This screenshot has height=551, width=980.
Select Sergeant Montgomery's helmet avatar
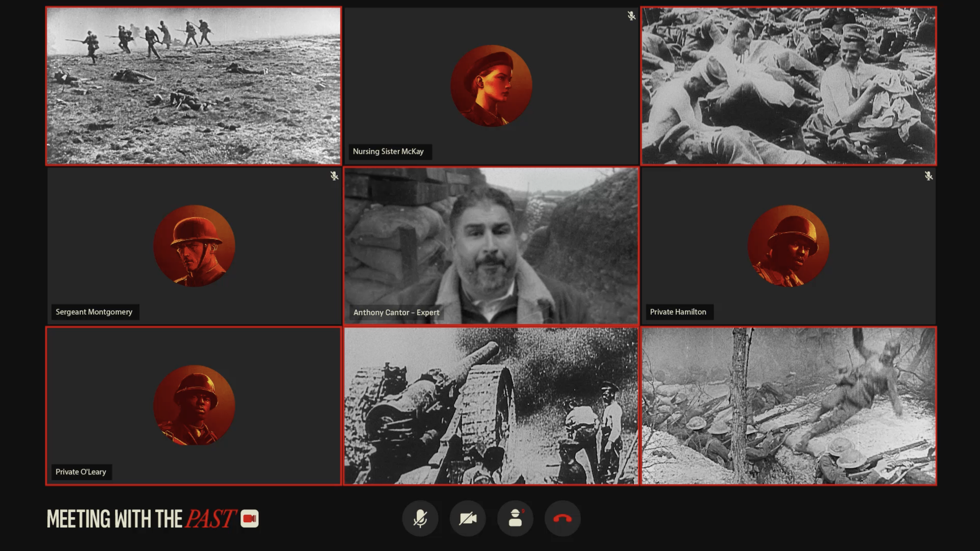[x=194, y=245]
